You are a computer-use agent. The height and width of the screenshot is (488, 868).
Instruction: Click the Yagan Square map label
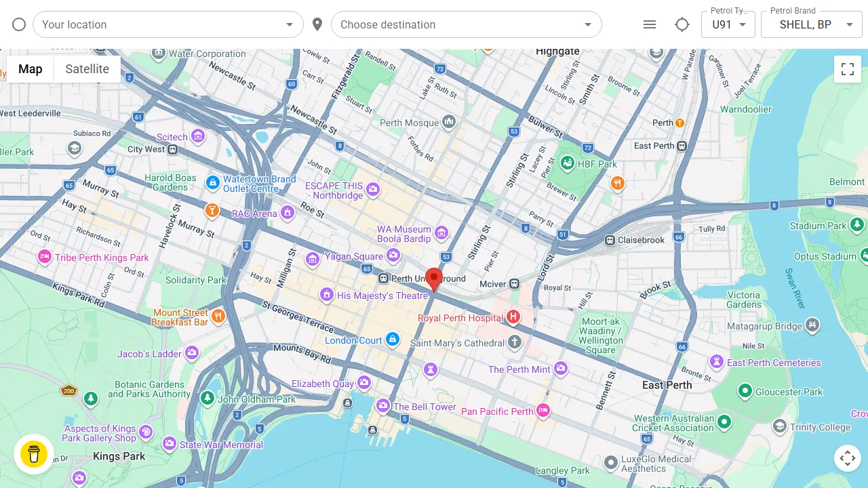354,256
